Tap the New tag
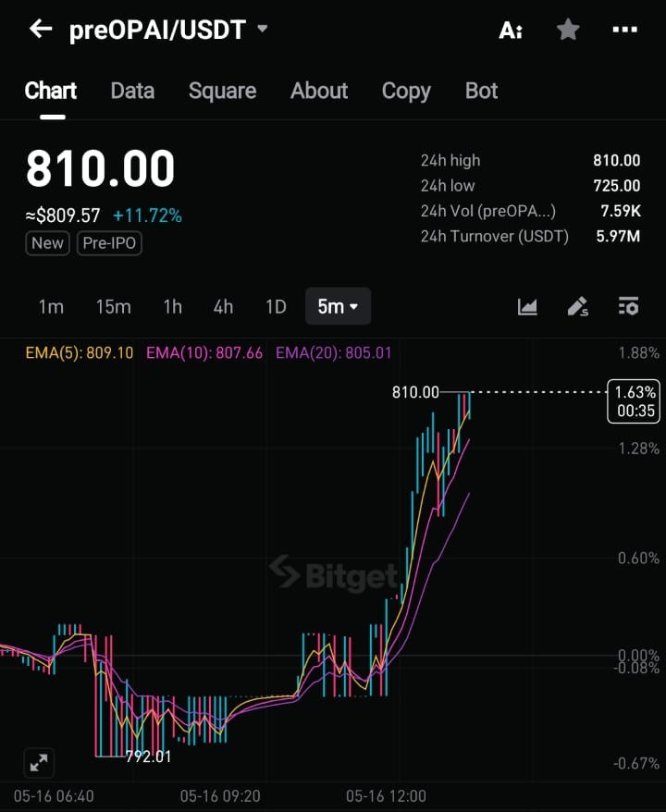666x812 pixels. coord(48,243)
